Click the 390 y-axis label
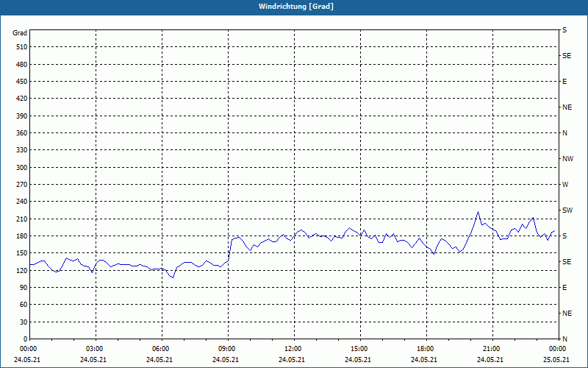This screenshot has height=368, width=588. click(x=22, y=116)
